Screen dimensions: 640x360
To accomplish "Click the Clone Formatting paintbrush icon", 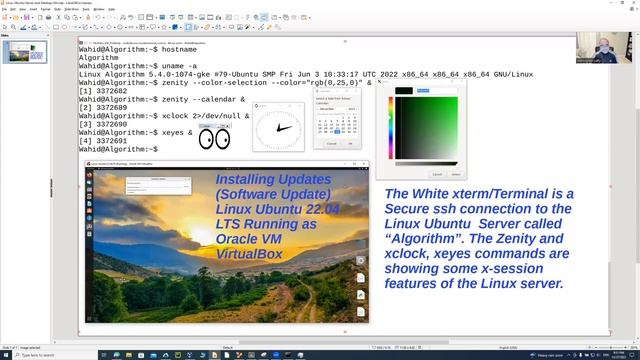I will (x=88, y=18).
